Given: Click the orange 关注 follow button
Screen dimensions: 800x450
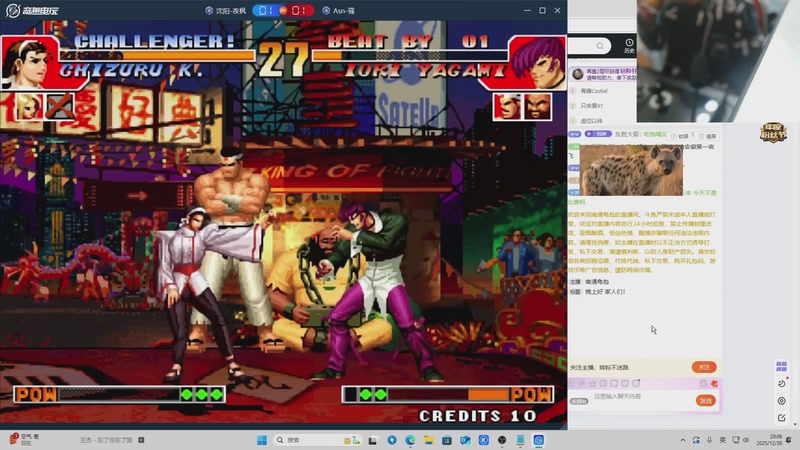Looking at the screenshot, I should 704,367.
